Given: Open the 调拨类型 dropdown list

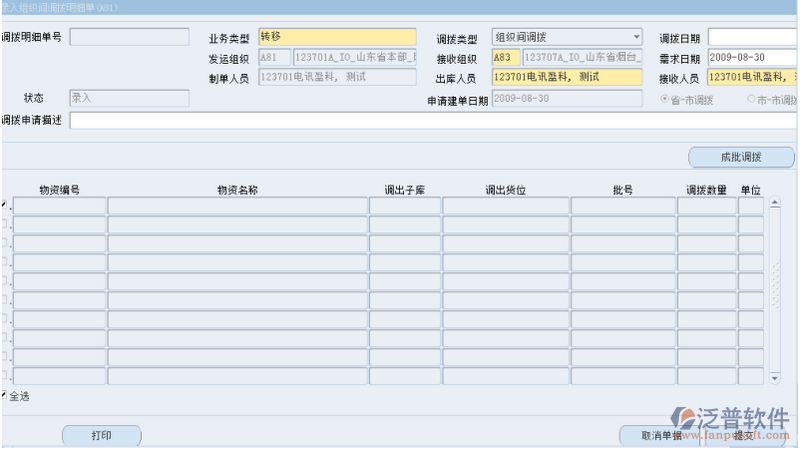Looking at the screenshot, I should pyautogui.click(x=636, y=37).
